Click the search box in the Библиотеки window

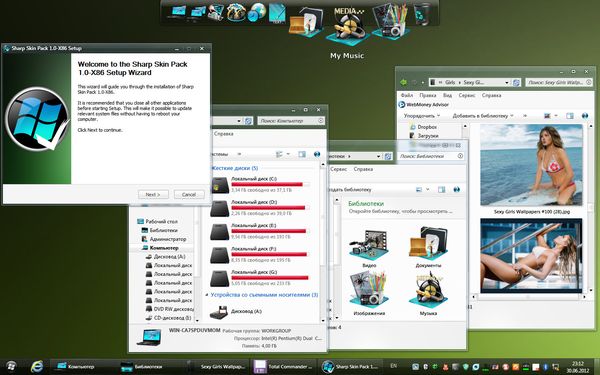[x=431, y=156]
